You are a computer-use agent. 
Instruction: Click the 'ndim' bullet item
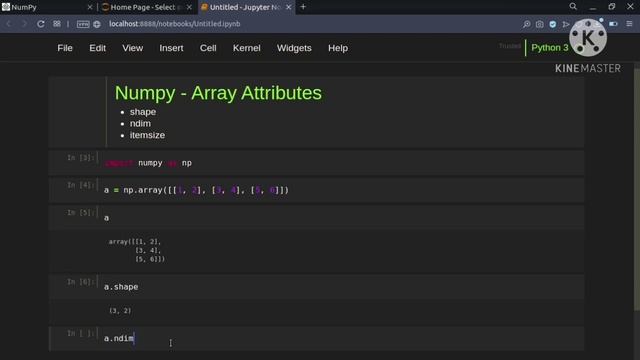pyautogui.click(x=140, y=123)
